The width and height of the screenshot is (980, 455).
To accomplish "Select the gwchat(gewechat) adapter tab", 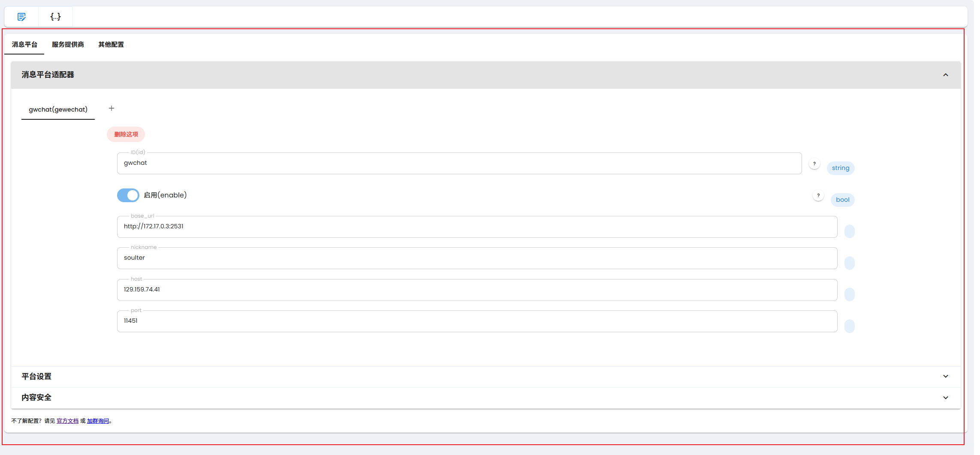I will (58, 109).
